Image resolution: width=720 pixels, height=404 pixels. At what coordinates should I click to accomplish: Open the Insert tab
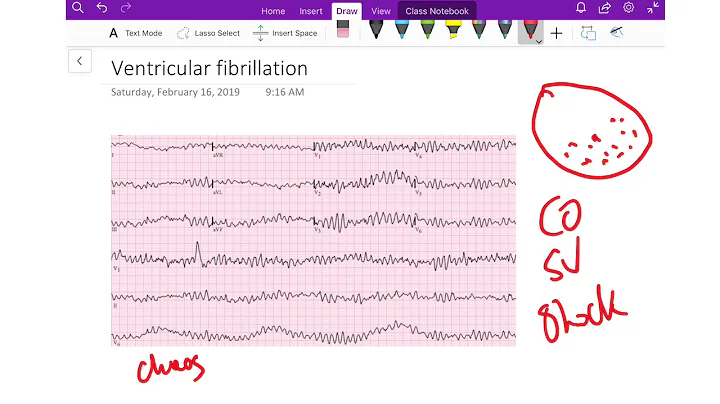point(311,11)
